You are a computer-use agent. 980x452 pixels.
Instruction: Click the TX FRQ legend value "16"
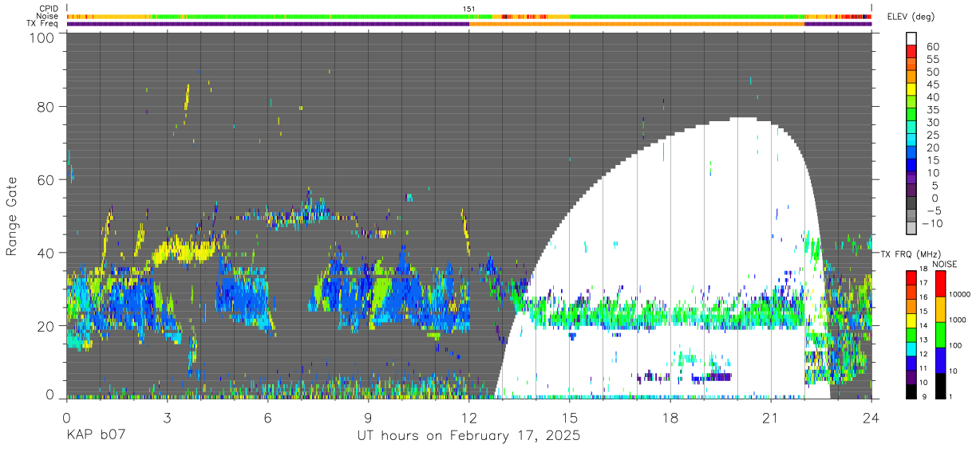[923, 297]
